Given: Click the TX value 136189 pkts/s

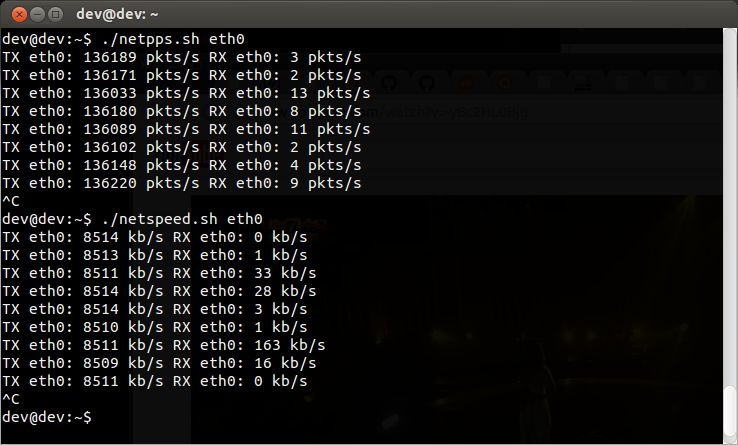Looking at the screenshot, I should coord(141,57).
